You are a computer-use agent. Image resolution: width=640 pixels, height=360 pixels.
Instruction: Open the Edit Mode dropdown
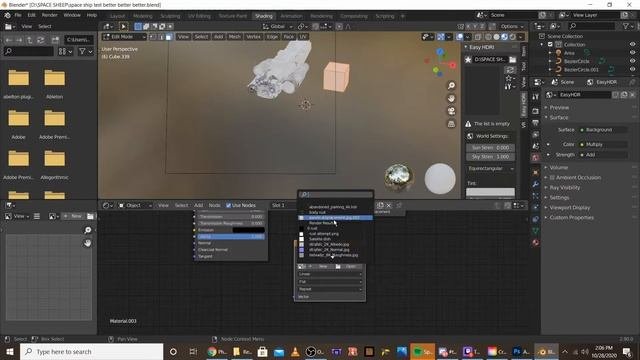(x=124, y=37)
